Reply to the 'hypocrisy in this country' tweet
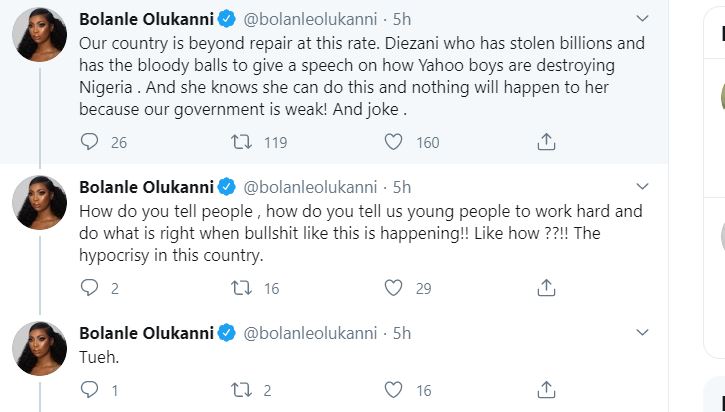725x412 pixels. coord(89,288)
